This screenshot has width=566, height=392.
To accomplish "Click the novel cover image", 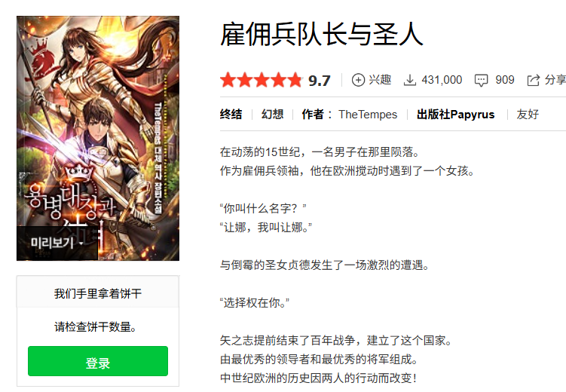I will [98, 138].
